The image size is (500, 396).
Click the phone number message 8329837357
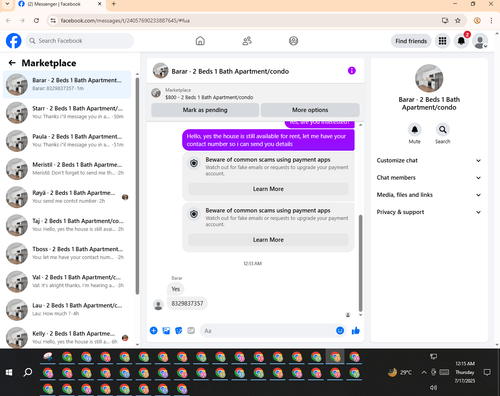click(x=187, y=303)
